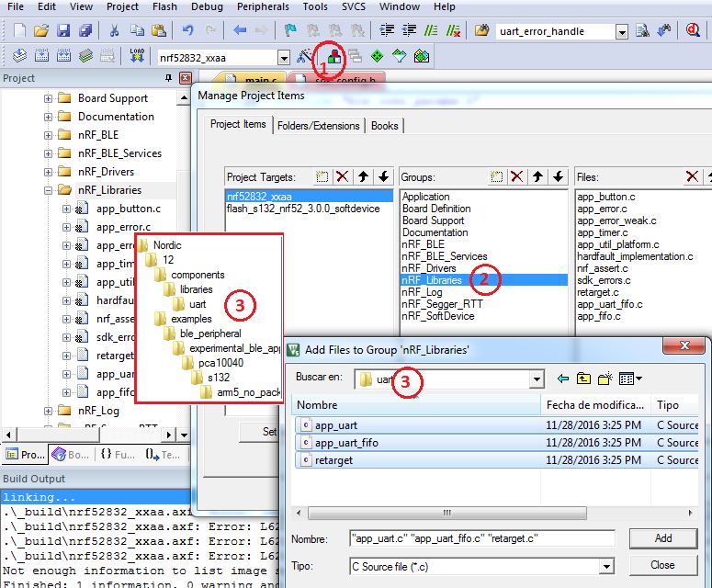Open the Peripherals menu
The width and height of the screenshot is (712, 588).
pyautogui.click(x=263, y=6)
